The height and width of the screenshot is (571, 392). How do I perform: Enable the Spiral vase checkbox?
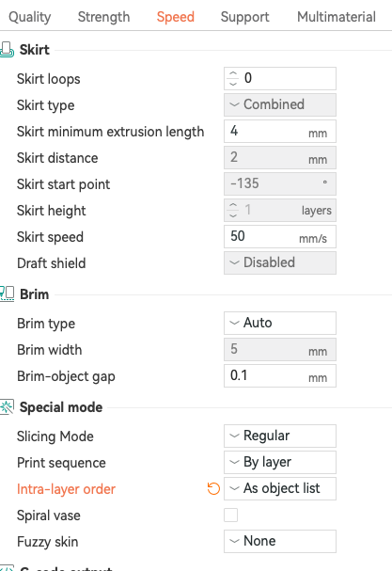coord(230,515)
